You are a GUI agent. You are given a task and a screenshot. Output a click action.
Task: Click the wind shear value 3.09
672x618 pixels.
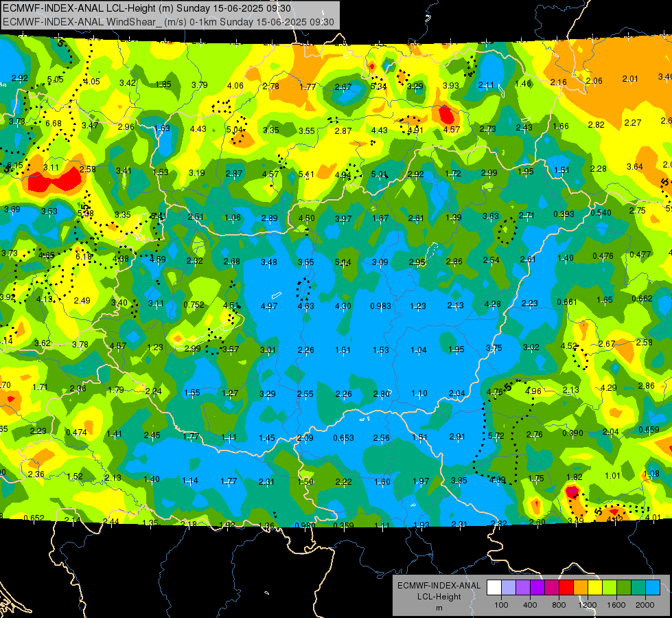380,262
